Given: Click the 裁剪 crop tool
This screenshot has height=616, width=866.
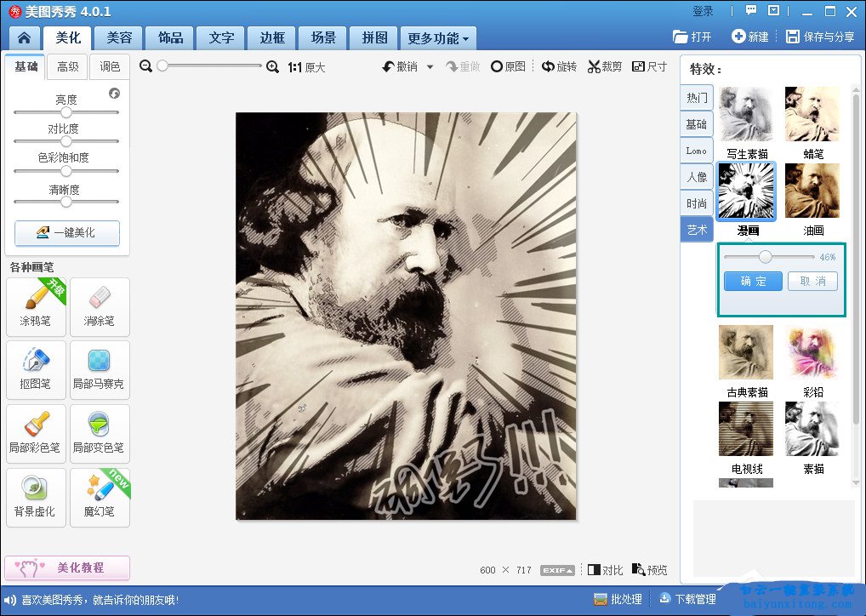Looking at the screenshot, I should [605, 67].
